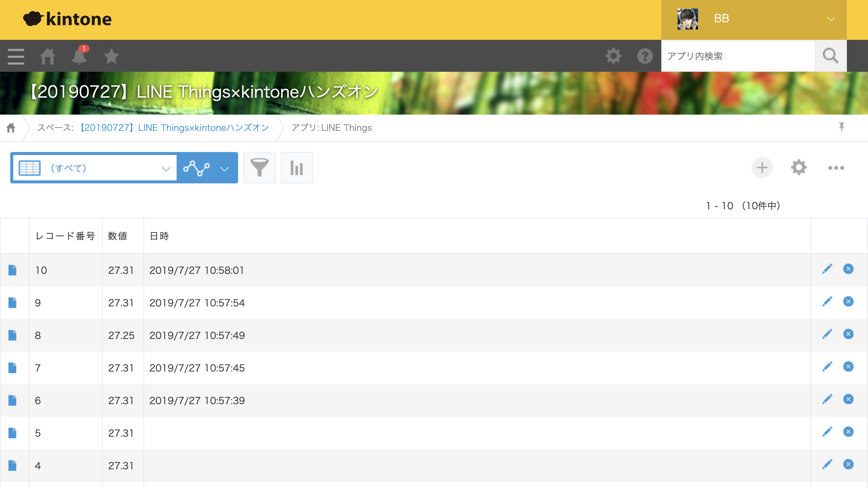Image resolution: width=868 pixels, height=488 pixels.
Task: Click breadcrumb アプリ: LINE Things
Action: [332, 128]
